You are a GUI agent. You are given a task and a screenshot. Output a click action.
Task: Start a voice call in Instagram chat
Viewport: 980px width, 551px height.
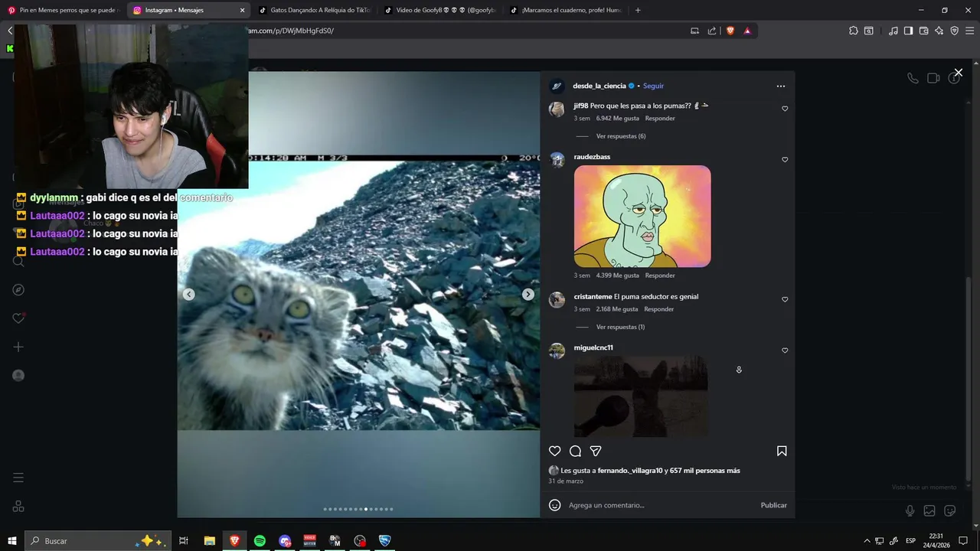point(913,78)
